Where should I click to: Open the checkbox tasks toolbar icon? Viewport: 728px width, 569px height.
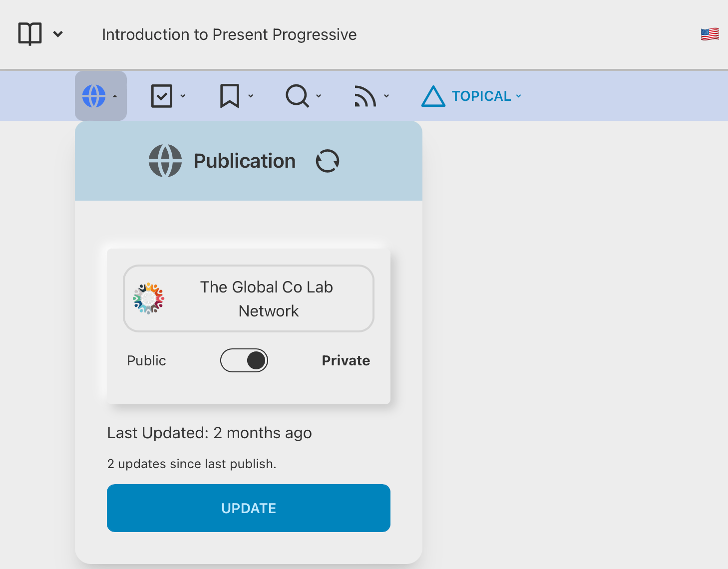coord(162,96)
